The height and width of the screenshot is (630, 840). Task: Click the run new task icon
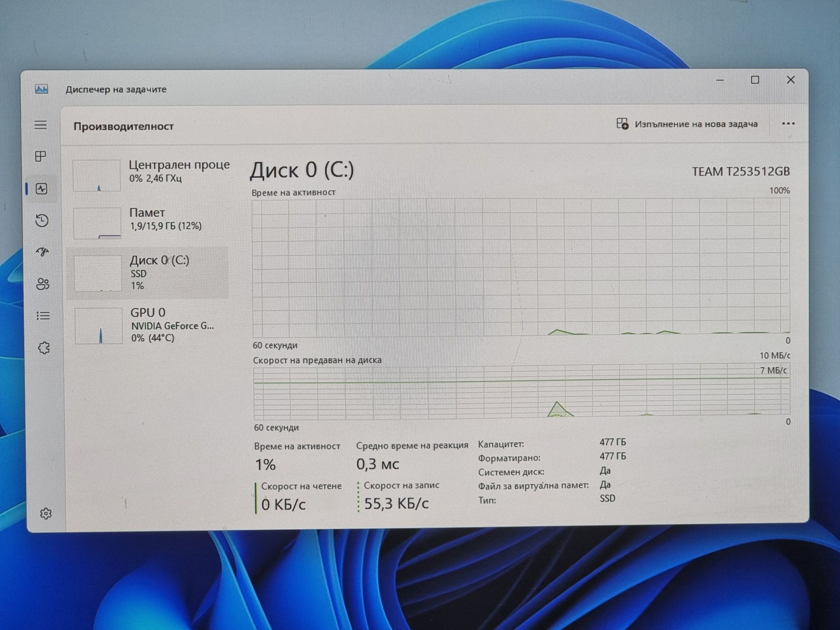click(622, 123)
